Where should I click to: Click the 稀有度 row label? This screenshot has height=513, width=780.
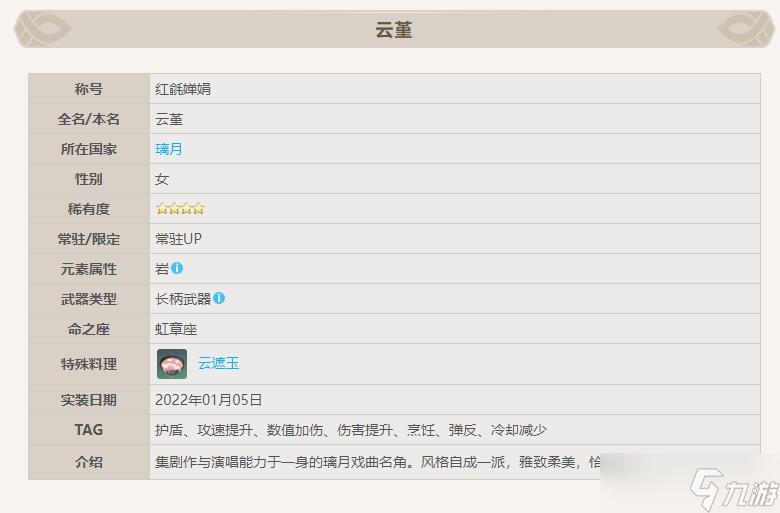[x=89, y=209]
